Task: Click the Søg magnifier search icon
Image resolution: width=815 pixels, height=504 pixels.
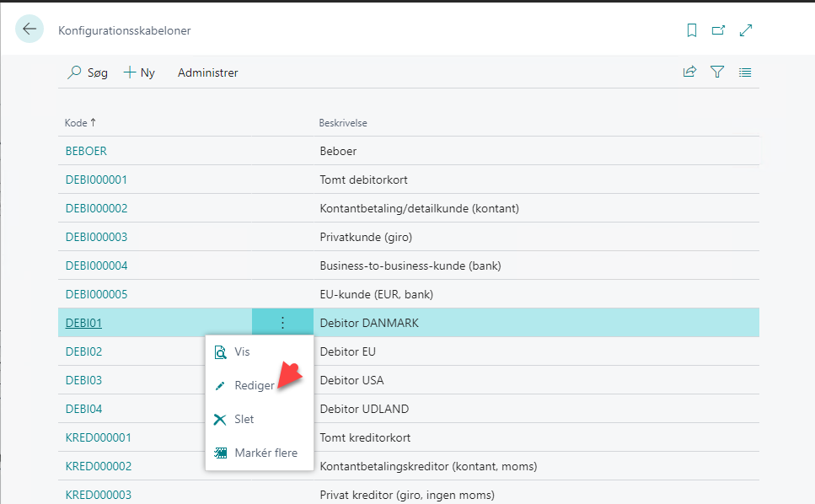Action: click(74, 72)
